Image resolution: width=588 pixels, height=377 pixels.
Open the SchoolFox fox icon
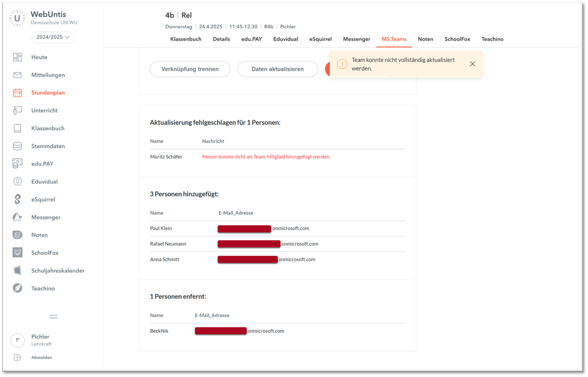(x=17, y=252)
